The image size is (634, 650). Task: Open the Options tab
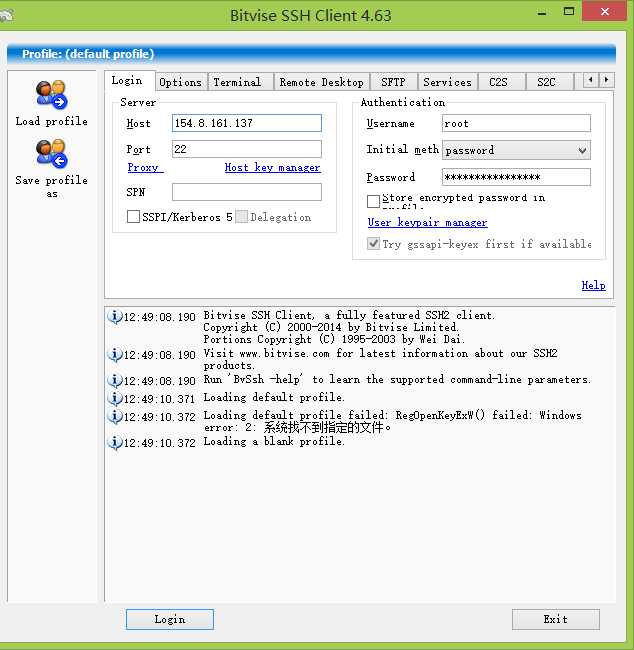pos(180,82)
